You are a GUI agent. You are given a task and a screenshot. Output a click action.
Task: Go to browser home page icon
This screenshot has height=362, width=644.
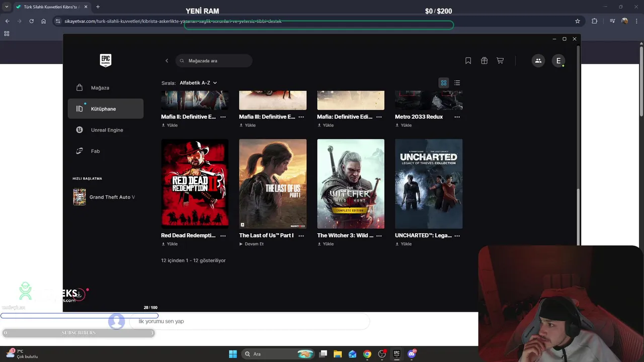coord(44,21)
